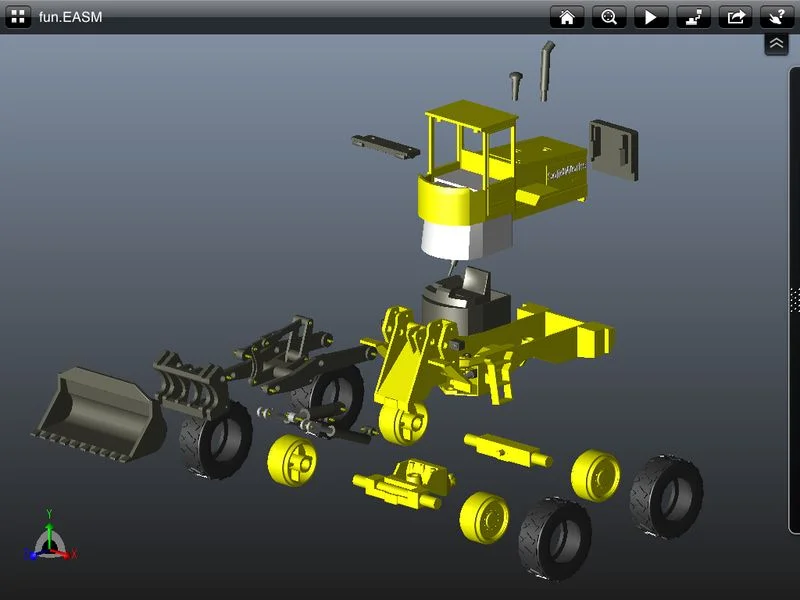
Task: Click the XYZ axis triad
Action: tap(48, 540)
